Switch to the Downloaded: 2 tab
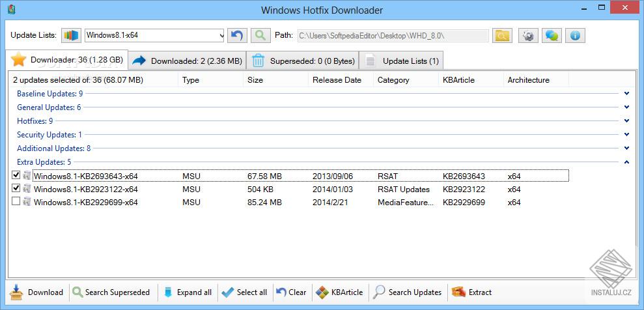The width and height of the screenshot is (644, 310). (188, 61)
